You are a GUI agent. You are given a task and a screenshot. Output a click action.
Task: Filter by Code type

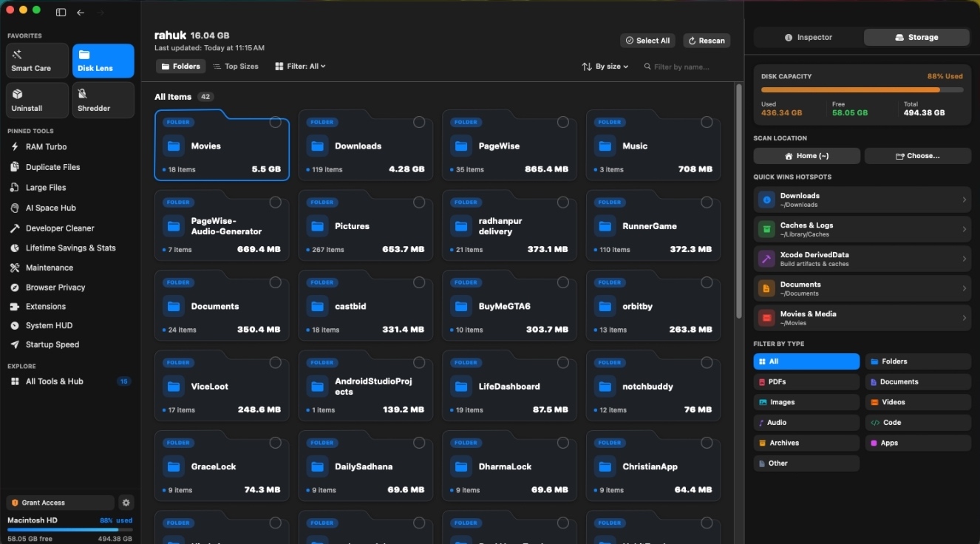click(918, 423)
